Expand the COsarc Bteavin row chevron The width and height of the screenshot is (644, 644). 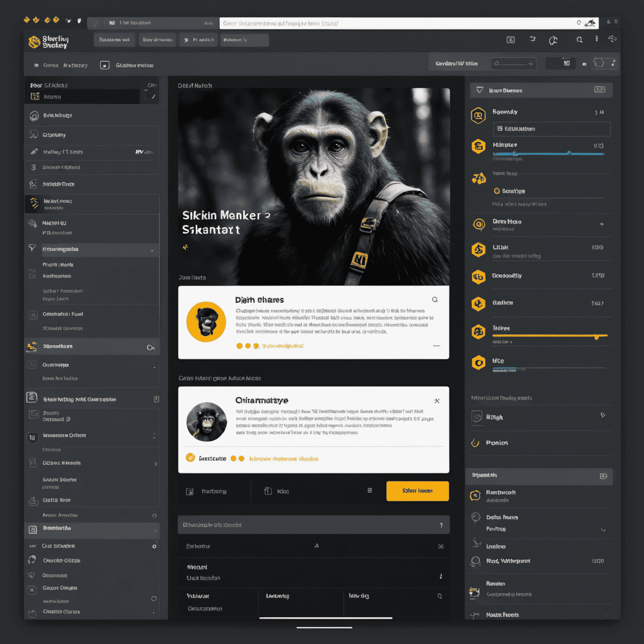click(156, 464)
